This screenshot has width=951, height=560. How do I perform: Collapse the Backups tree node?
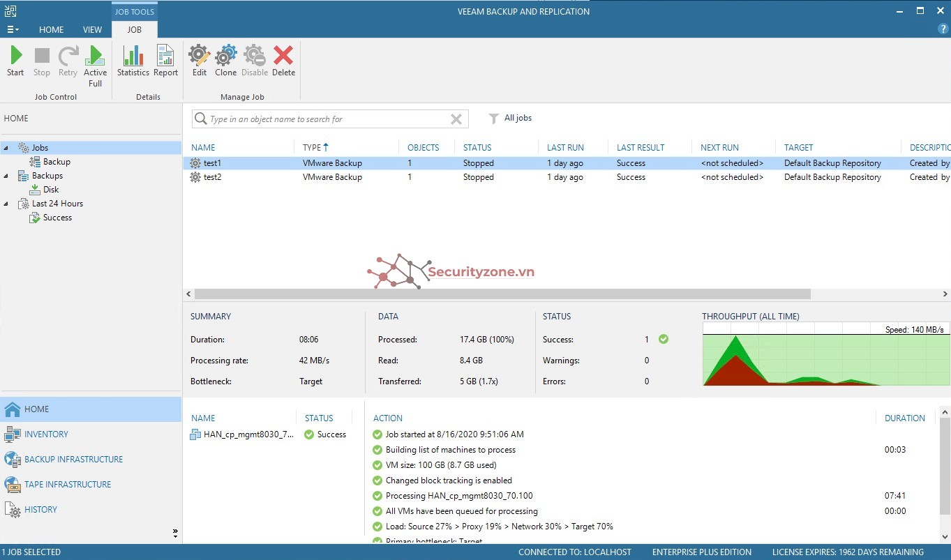(x=6, y=176)
